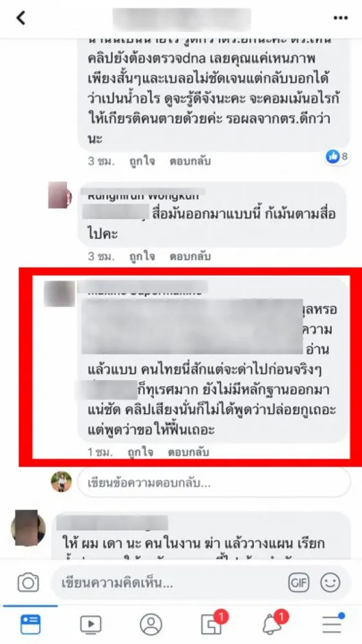Tap ถูกใจ on the highlighted 1 ชม. comment
The height and width of the screenshot is (644, 362).
(140, 452)
